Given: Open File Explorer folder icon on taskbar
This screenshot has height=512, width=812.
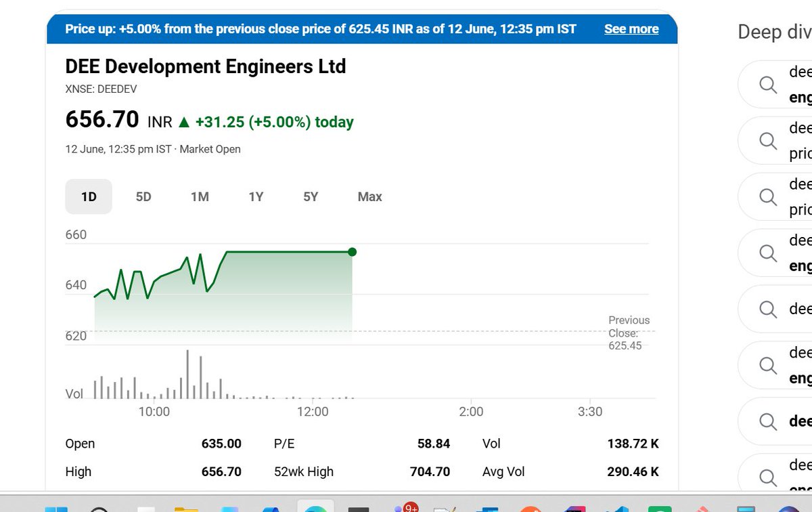Looking at the screenshot, I should (185, 509).
